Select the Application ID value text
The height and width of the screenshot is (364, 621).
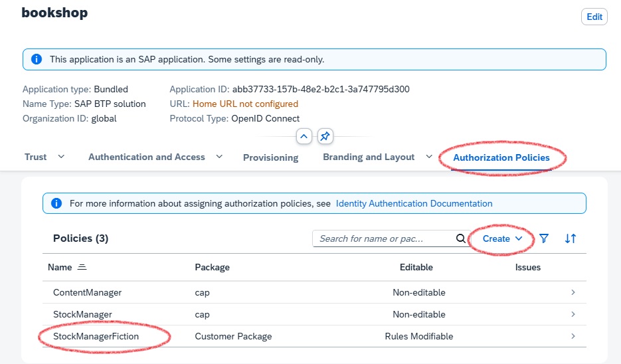click(321, 89)
